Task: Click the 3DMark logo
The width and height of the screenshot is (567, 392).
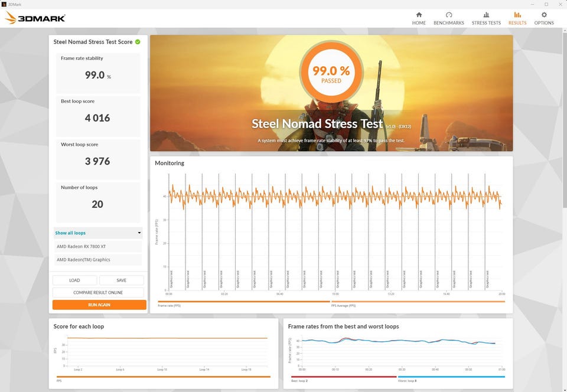Action: point(35,18)
